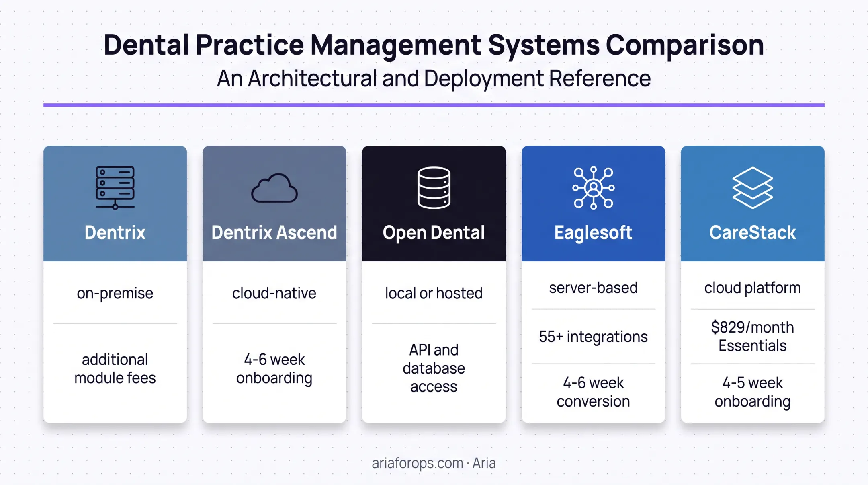Select the CareStack card title

coord(752,233)
